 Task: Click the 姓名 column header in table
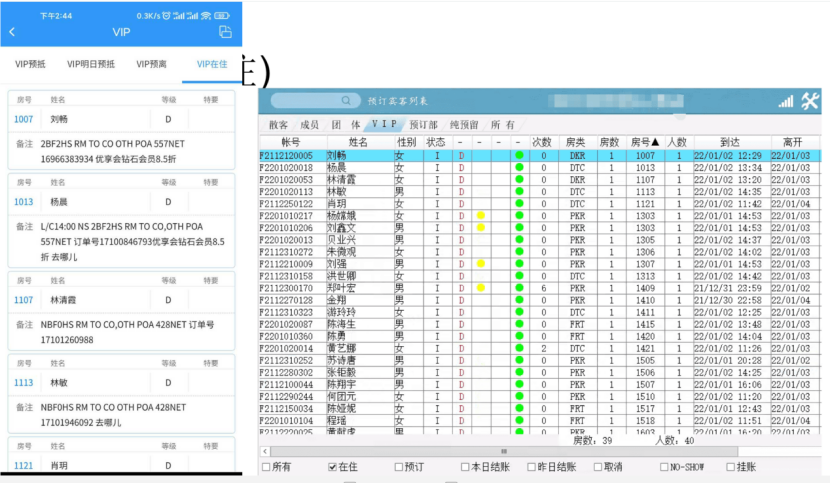[358, 142]
